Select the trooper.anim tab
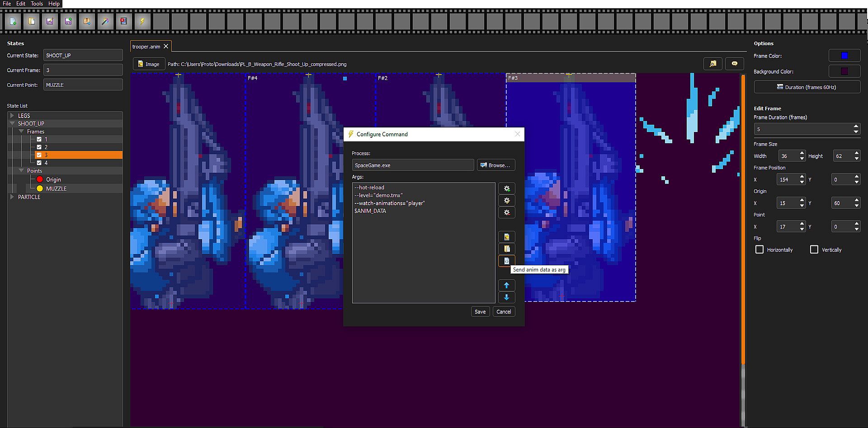 pos(146,47)
